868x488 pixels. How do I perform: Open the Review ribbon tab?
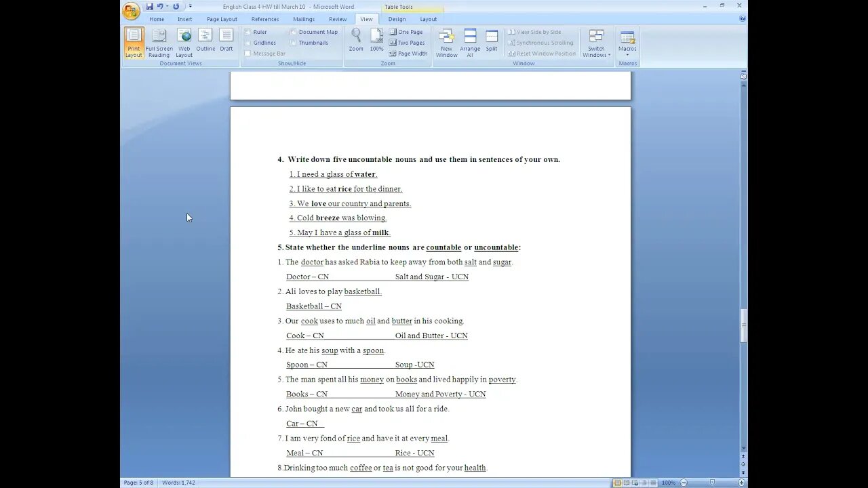338,19
